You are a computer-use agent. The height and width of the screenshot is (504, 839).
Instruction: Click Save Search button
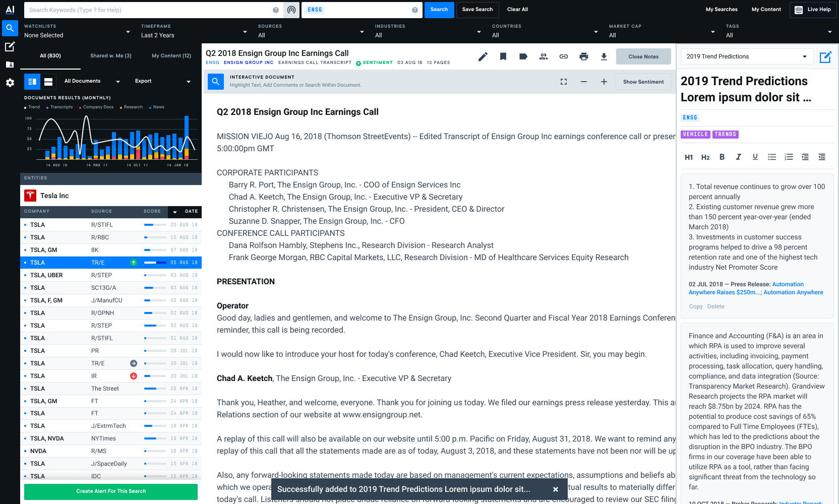[x=477, y=10]
